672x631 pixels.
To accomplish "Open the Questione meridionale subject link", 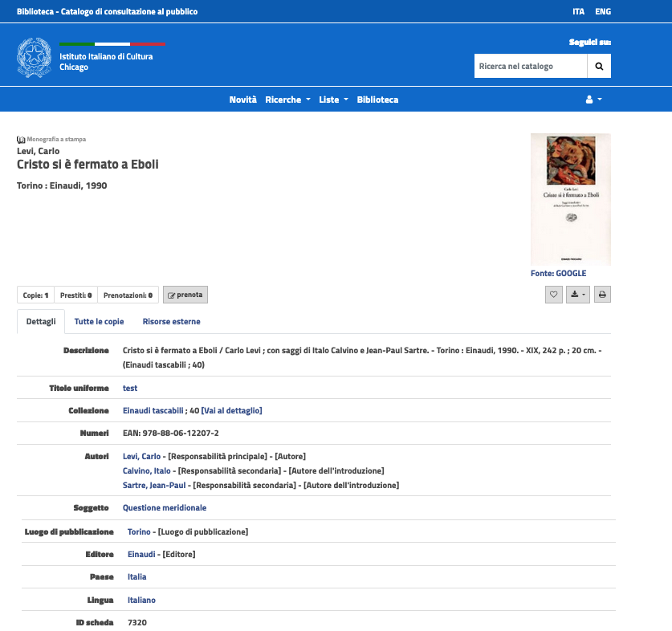I will coord(165,507).
